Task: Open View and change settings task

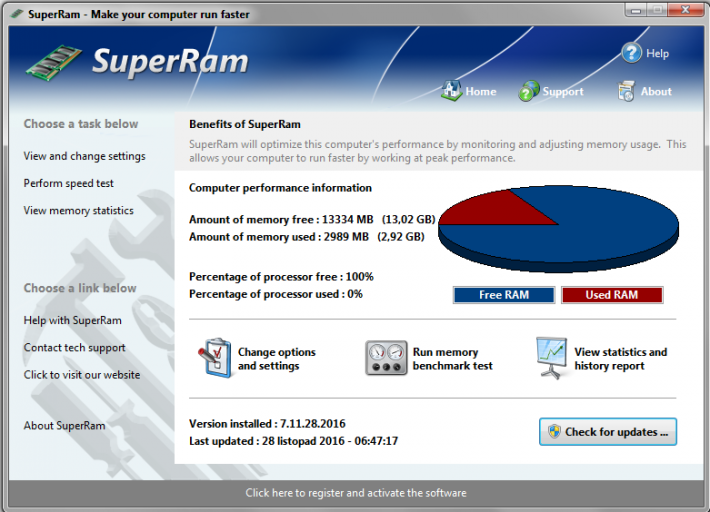Action: click(85, 156)
